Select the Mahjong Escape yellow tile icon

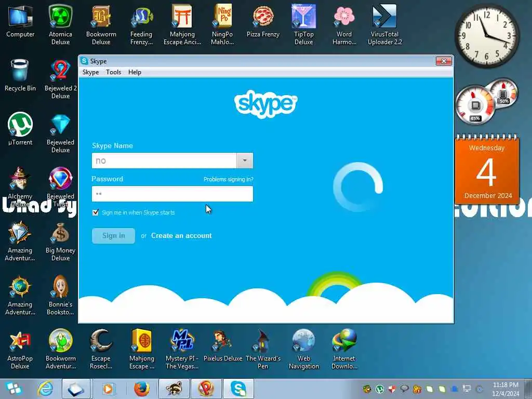tap(141, 350)
